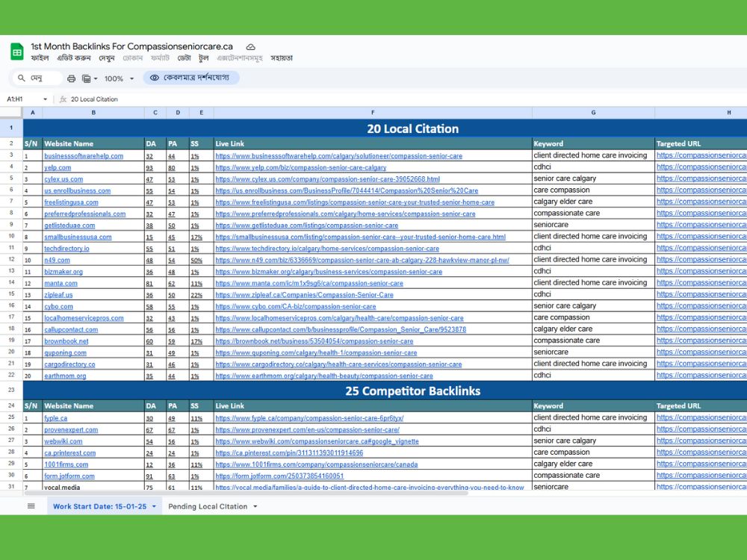Select column B header
747x560 pixels.
tap(93, 113)
